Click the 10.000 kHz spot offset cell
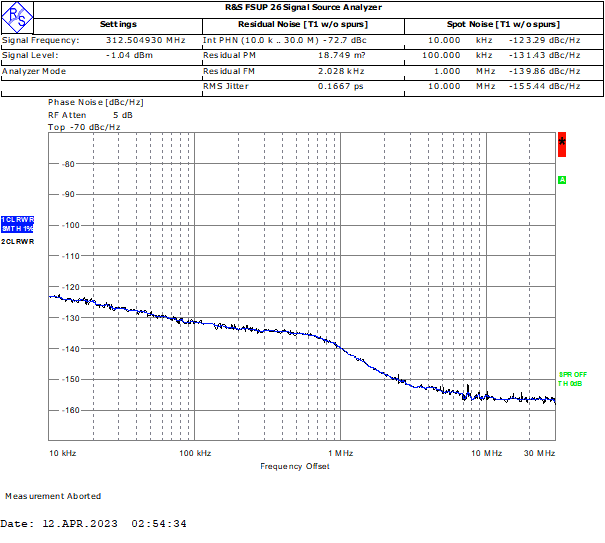This screenshot has width=605, height=543. [460, 40]
